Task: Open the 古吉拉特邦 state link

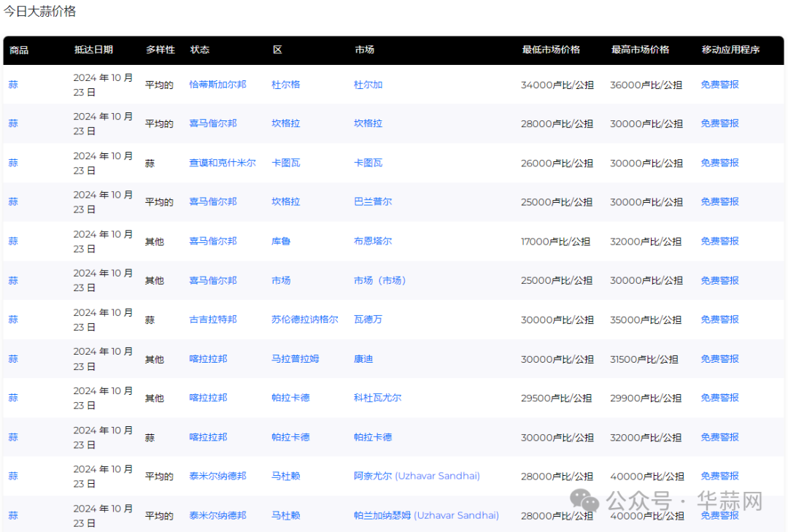Action: click(212, 320)
